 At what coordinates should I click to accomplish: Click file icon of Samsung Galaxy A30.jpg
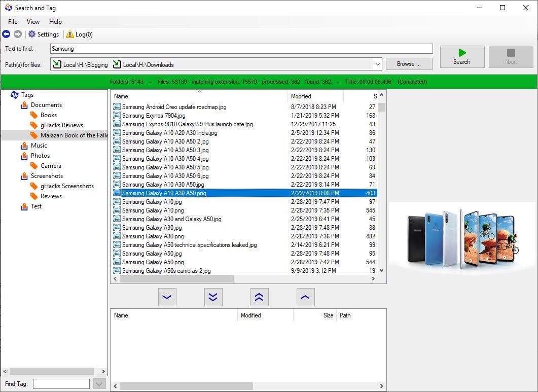(x=117, y=227)
